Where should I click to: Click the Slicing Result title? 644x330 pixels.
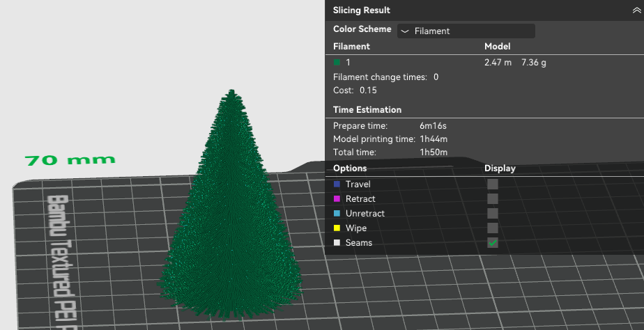[x=362, y=10]
